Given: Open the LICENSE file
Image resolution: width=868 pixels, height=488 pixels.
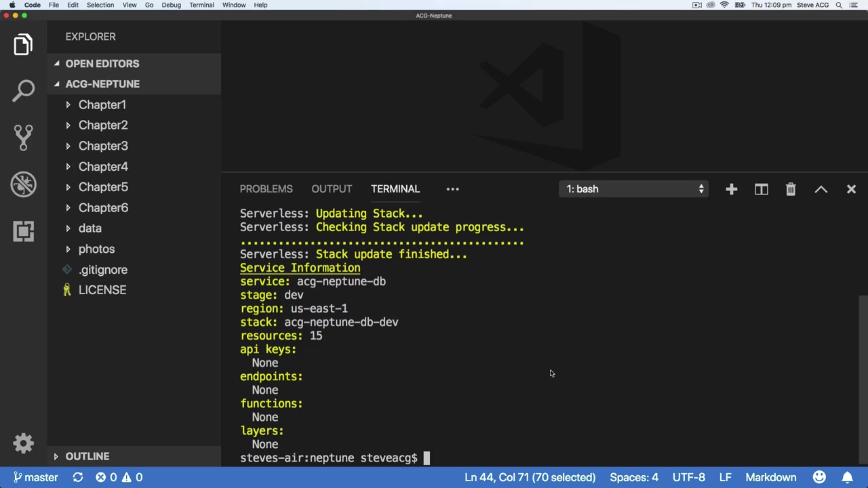Looking at the screenshot, I should tap(102, 290).
